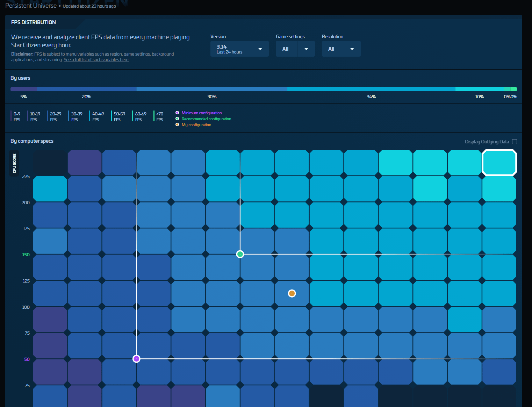Click the 10% segment of the users bar
Image resolution: width=532 pixels, height=407 pixels.
click(480, 89)
